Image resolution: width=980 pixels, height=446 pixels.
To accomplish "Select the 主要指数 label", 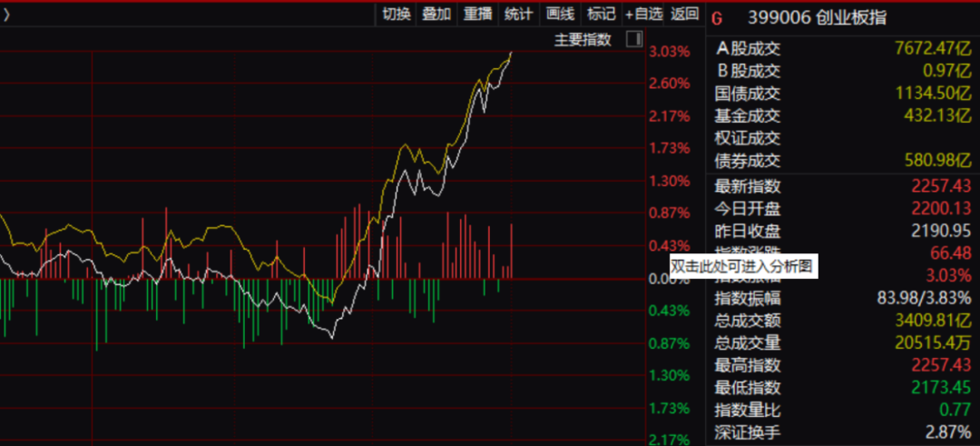I will (x=583, y=39).
